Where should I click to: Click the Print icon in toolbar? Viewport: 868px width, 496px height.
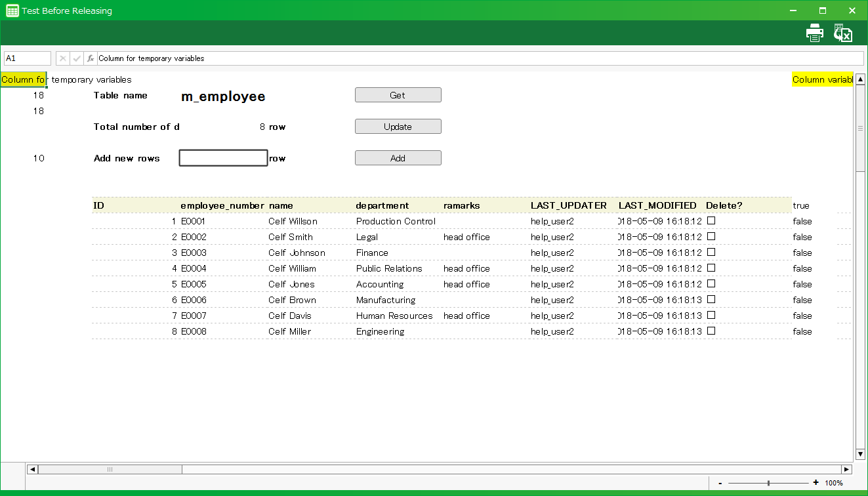tap(814, 33)
